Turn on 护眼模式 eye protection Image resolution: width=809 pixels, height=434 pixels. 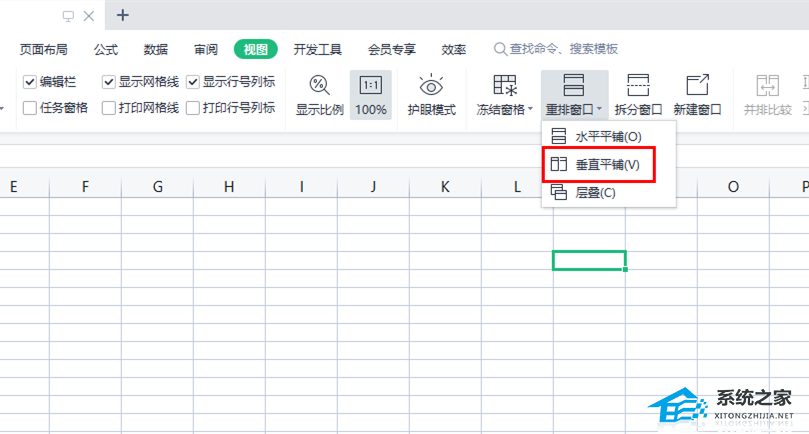click(431, 95)
